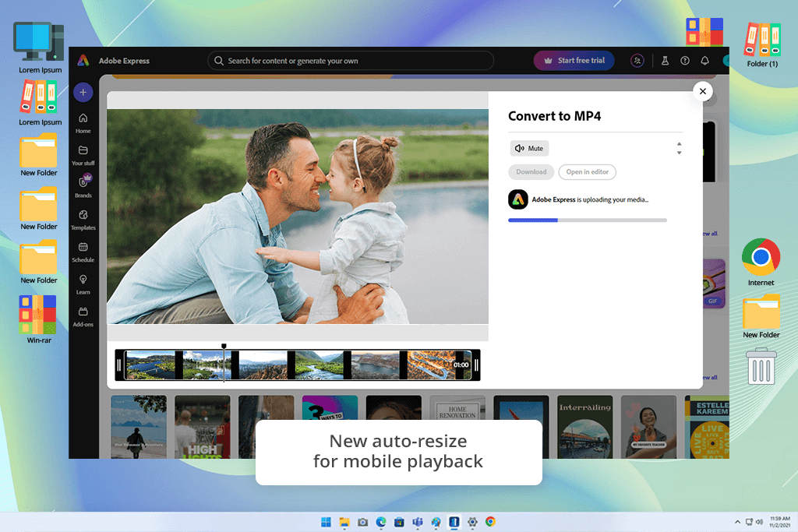Click the Adobe Express logo
The image size is (798, 532).
click(83, 61)
